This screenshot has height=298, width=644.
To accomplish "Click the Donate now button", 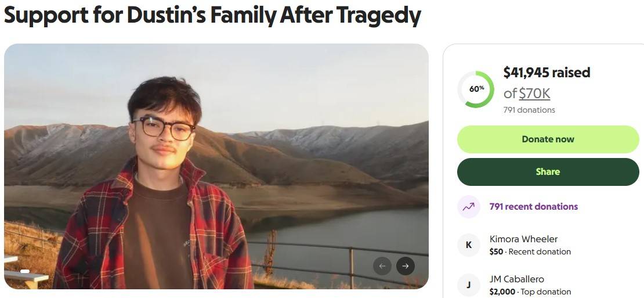I will point(548,139).
